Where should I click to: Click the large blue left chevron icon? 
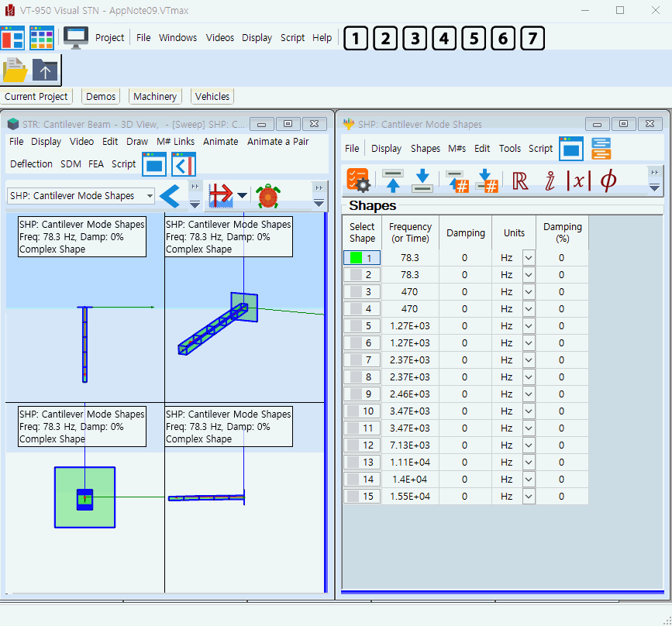(x=170, y=196)
